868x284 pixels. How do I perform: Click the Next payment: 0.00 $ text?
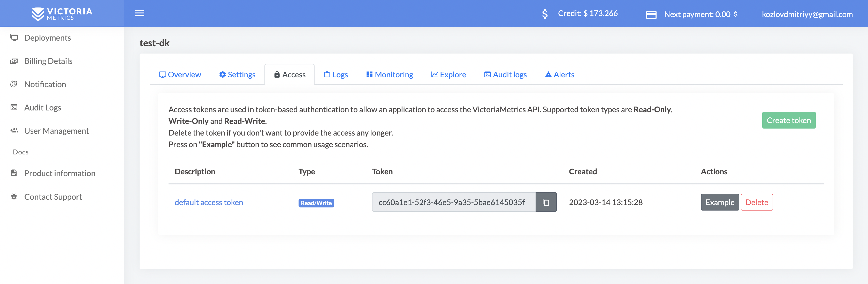click(x=701, y=14)
